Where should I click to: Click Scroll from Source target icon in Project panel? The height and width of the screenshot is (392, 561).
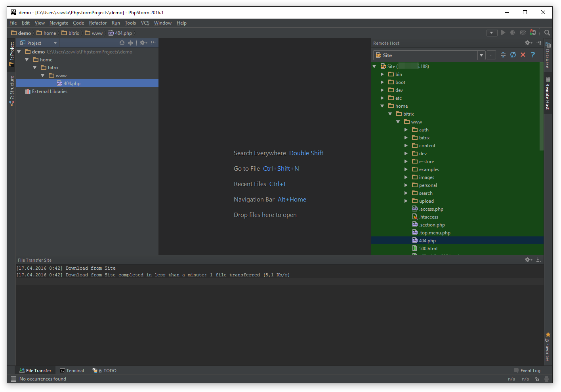pos(122,43)
